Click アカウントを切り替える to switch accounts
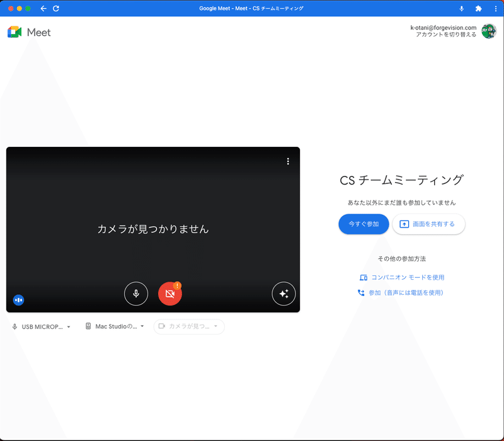The height and width of the screenshot is (441, 504). tap(446, 35)
